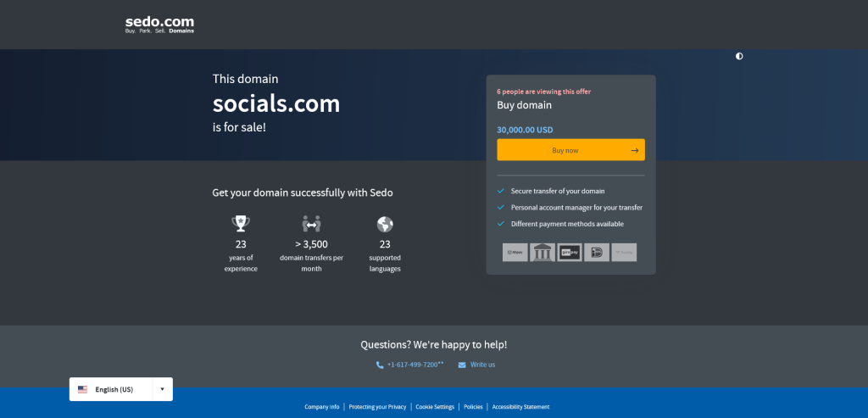Open the Write us link
Viewport: 868px width, 418px height.
[482, 365]
